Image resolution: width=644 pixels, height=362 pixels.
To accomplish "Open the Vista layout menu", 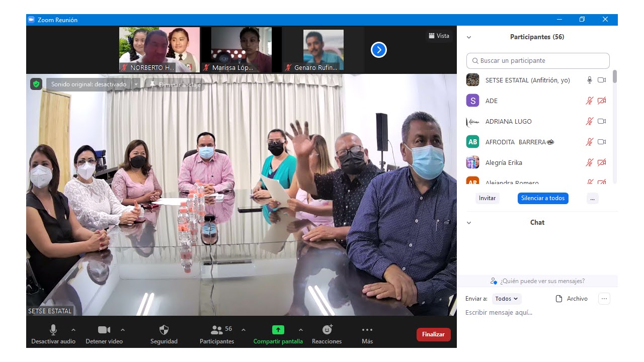I will click(439, 36).
